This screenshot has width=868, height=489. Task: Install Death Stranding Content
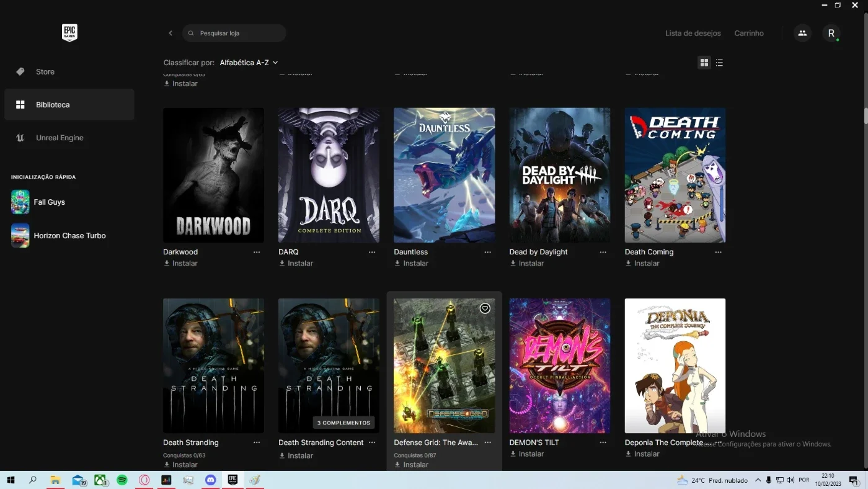click(x=296, y=455)
